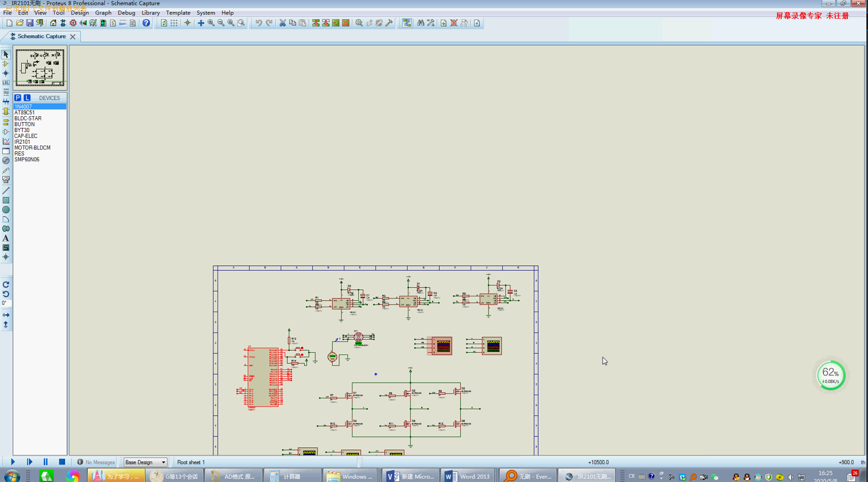The width and height of the screenshot is (868, 482).
Task: Pause the simulation
Action: [46, 462]
